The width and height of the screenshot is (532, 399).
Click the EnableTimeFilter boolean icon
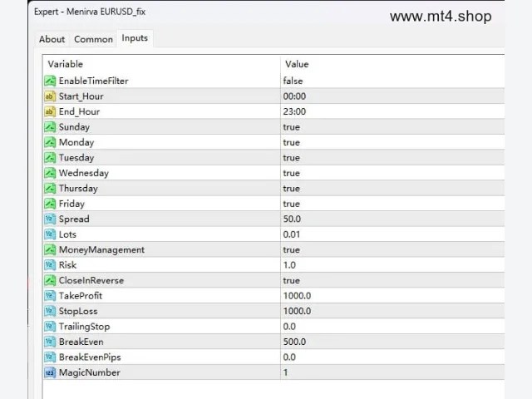tap(50, 81)
